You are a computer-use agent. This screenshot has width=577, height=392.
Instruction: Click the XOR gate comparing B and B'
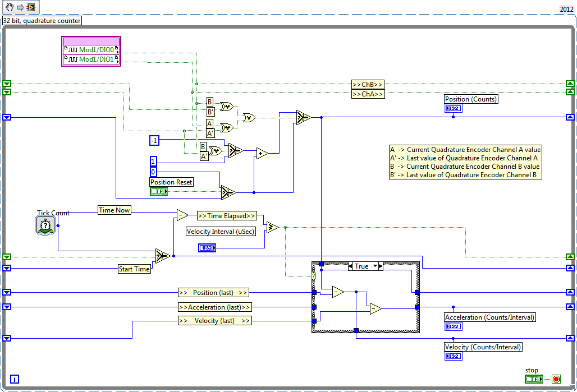click(x=226, y=106)
